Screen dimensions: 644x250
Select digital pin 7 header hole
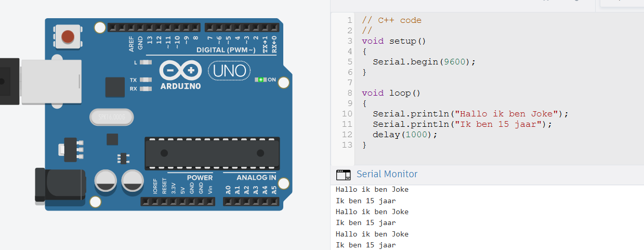tap(209, 27)
